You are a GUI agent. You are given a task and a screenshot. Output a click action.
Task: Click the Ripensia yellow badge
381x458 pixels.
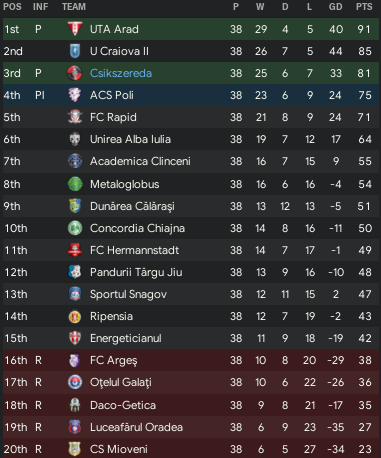click(75, 316)
